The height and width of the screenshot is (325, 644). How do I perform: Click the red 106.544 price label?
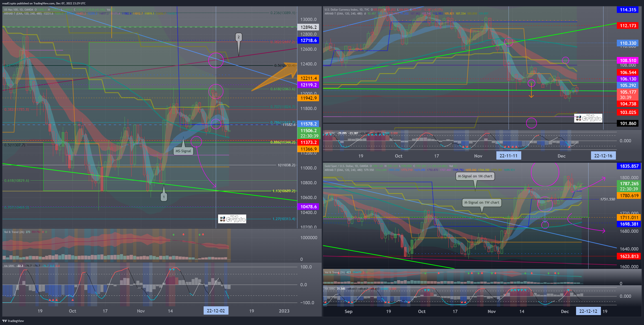point(628,72)
